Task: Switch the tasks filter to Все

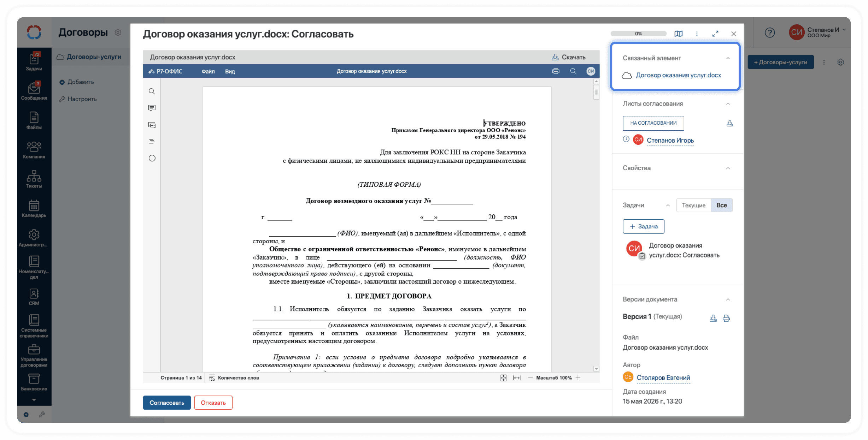Action: click(x=722, y=206)
